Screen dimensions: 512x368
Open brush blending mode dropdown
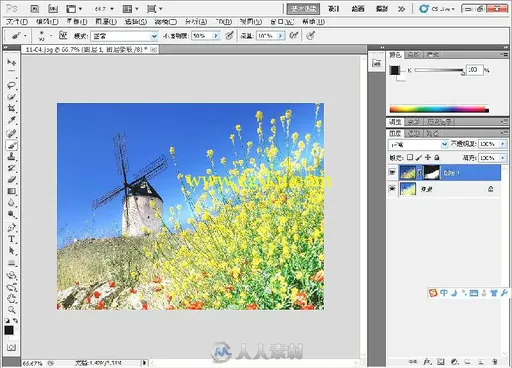point(124,36)
